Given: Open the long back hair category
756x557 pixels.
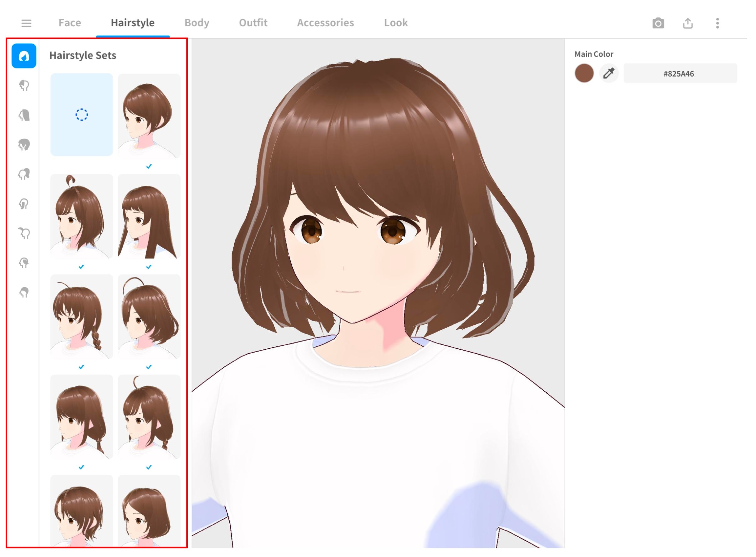Looking at the screenshot, I should [x=24, y=115].
